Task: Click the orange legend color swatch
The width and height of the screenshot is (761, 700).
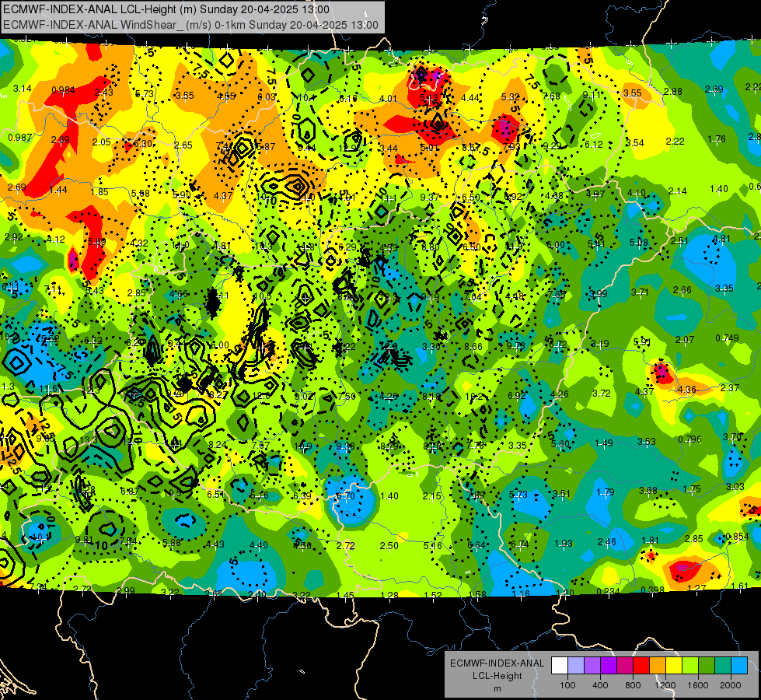Action: click(658, 666)
